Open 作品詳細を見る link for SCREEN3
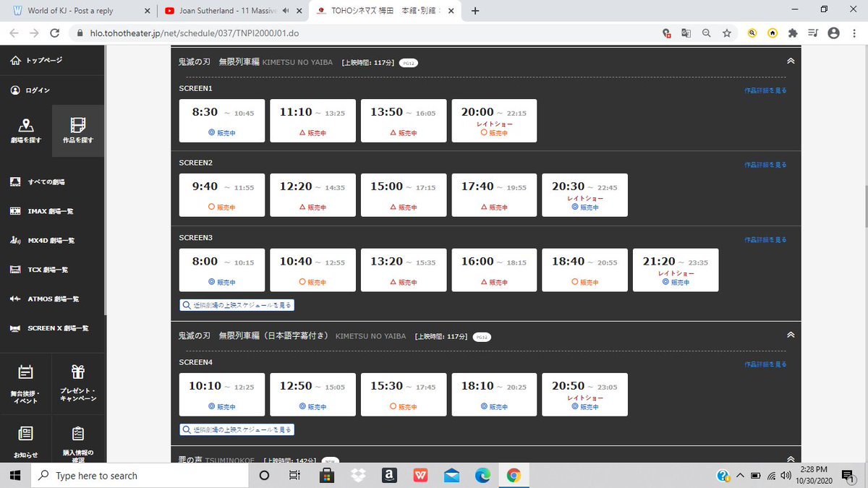This screenshot has height=488, width=868. pyautogui.click(x=765, y=240)
